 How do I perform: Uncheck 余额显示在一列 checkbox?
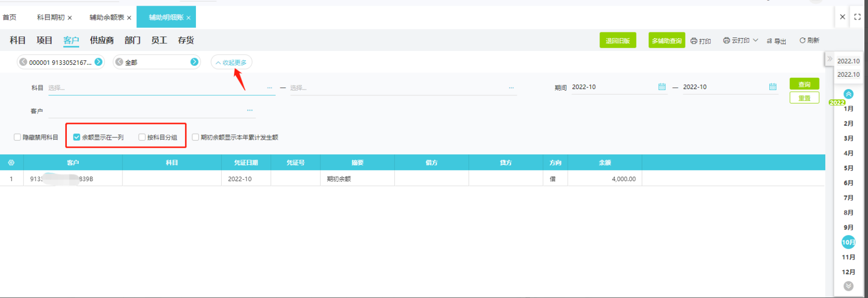77,137
